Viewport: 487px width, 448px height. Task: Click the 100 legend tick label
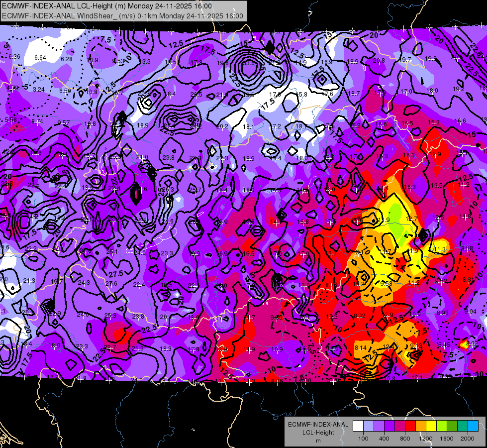[x=363, y=439]
